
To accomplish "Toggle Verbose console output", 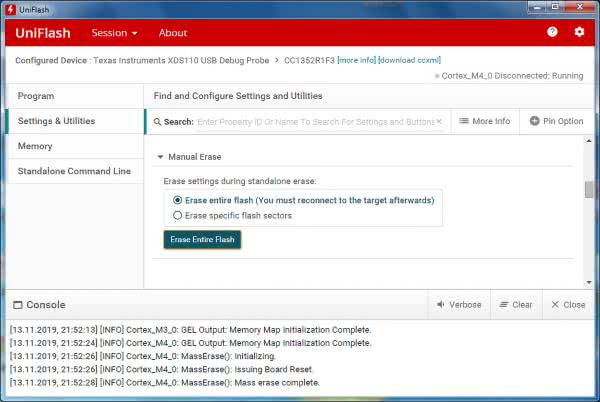I will click(x=459, y=305).
